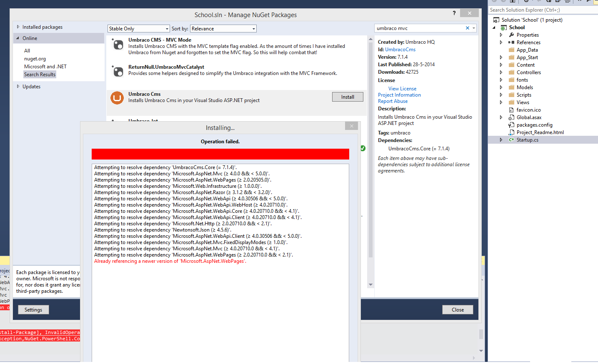The width and height of the screenshot is (598, 364).
Task: Expand the Updates section
Action: [18, 86]
